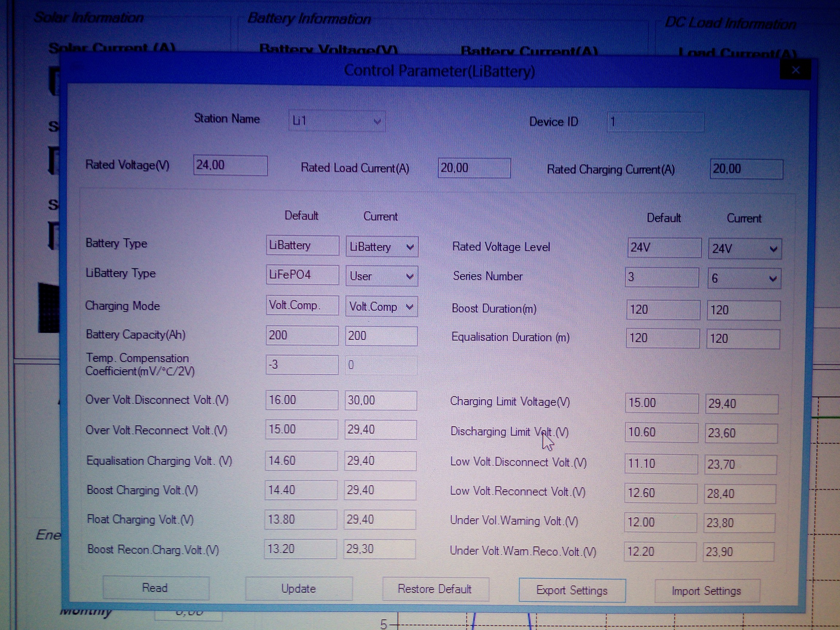Click Restore Default button
Image resolution: width=840 pixels, height=630 pixels.
pyautogui.click(x=435, y=589)
